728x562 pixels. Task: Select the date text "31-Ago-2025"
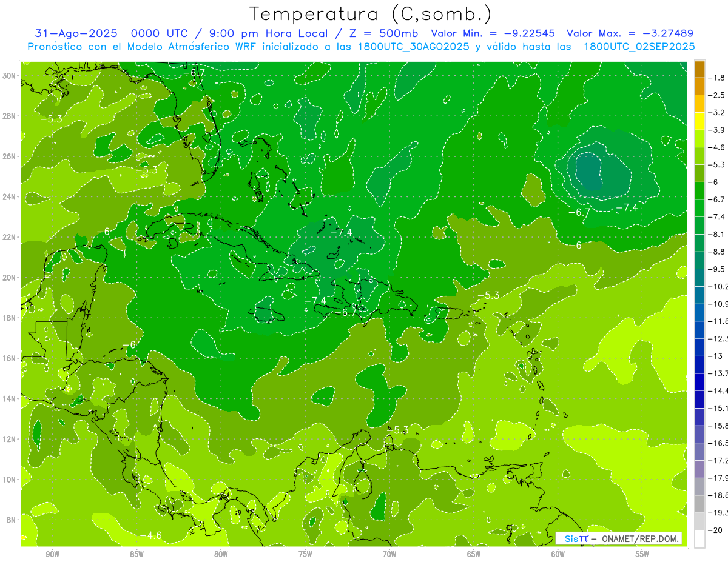75,33
